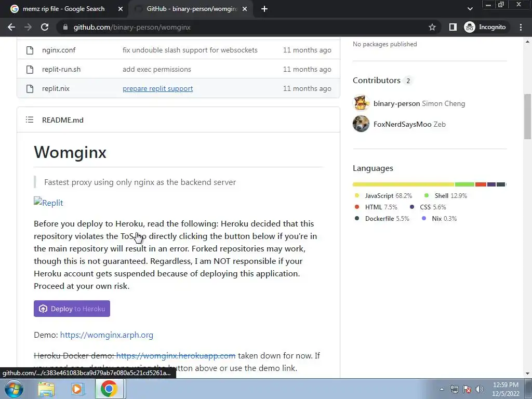Select Shell 12.9% language entry
Viewport: 532px width, 399px height.
pos(446,196)
